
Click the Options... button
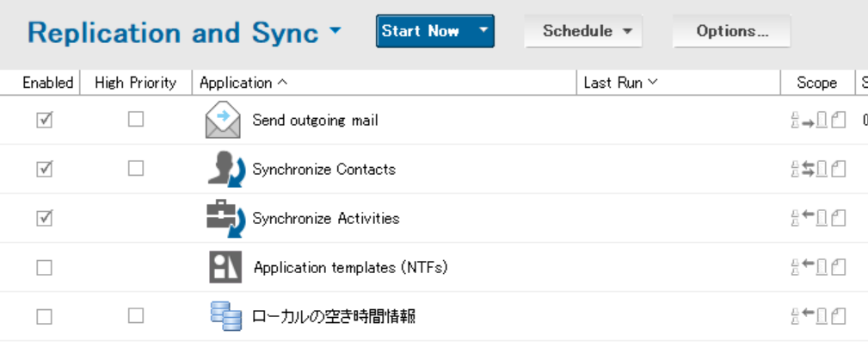[732, 31]
